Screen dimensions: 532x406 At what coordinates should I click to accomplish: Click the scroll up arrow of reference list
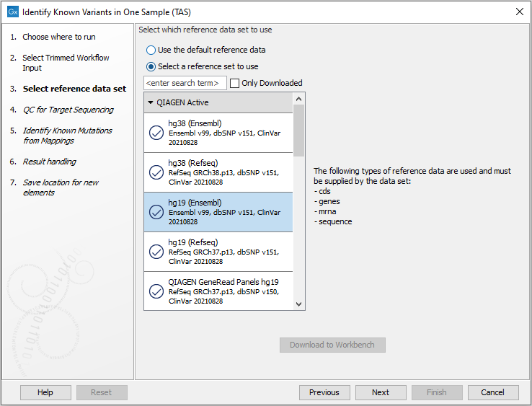click(x=299, y=98)
